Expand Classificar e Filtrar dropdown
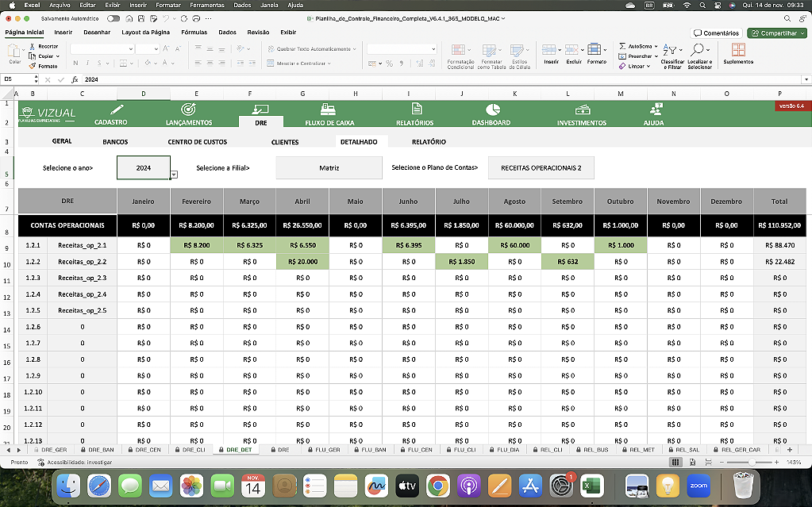This screenshot has height=507, width=812. coord(680,50)
